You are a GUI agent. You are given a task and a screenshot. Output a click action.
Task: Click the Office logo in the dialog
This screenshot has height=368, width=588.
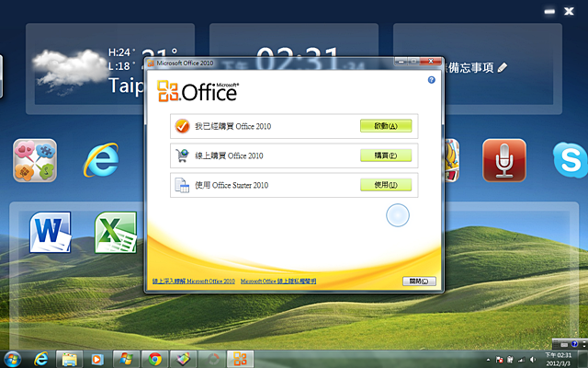198,91
